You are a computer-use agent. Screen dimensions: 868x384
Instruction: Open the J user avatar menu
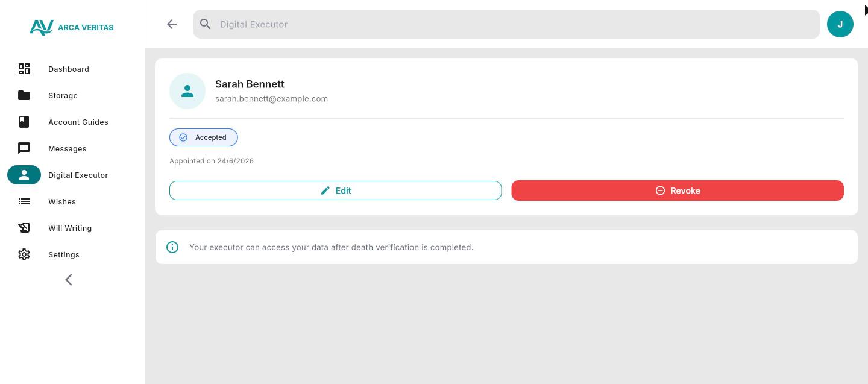click(x=840, y=24)
